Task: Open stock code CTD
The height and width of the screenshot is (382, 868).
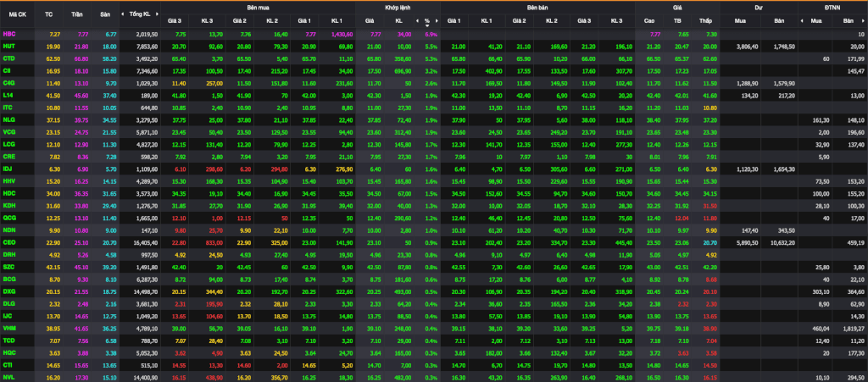Action: coord(8,58)
